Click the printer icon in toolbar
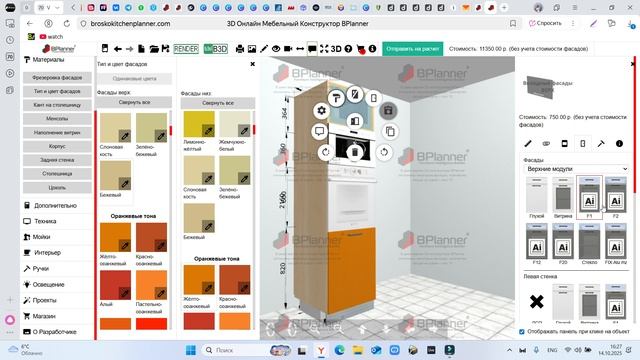This screenshot has height=360, width=640. [240, 49]
